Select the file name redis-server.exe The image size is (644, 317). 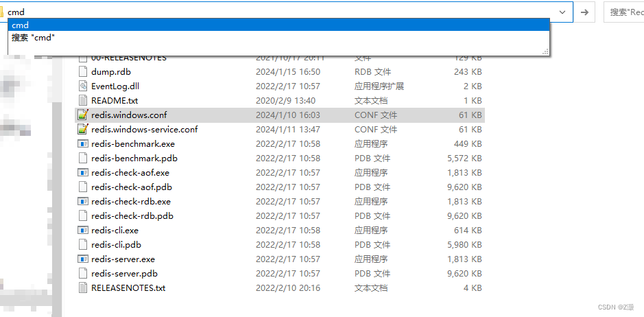123,259
